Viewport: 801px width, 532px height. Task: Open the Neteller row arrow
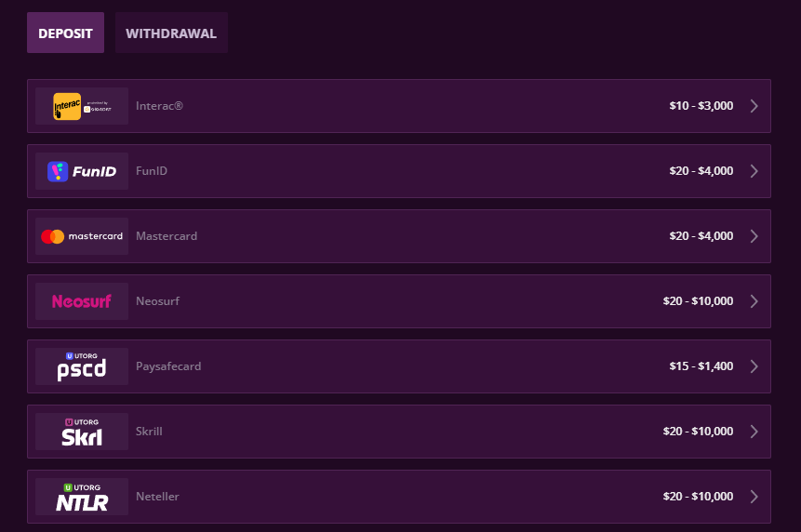[x=754, y=497]
